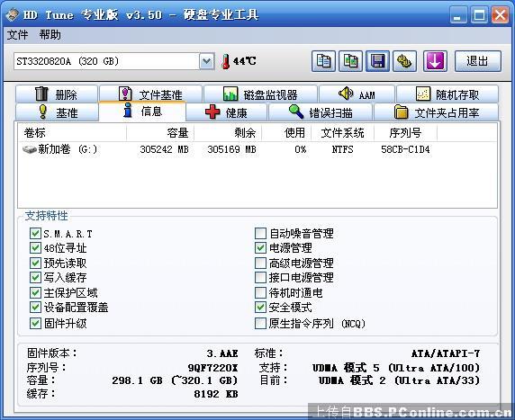The image size is (515, 420).
Task: Click the red thermometer temperature icon
Action: point(226,61)
